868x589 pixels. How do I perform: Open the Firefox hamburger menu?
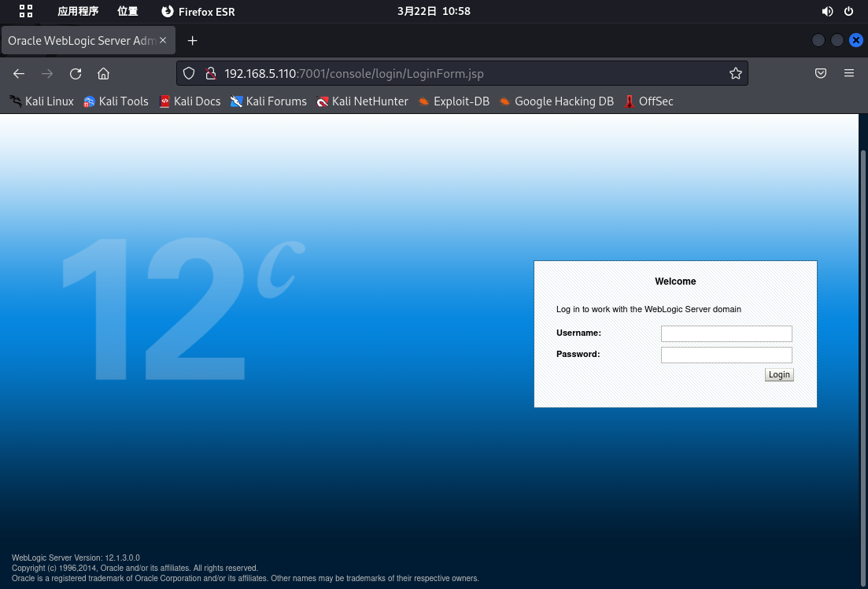click(848, 73)
